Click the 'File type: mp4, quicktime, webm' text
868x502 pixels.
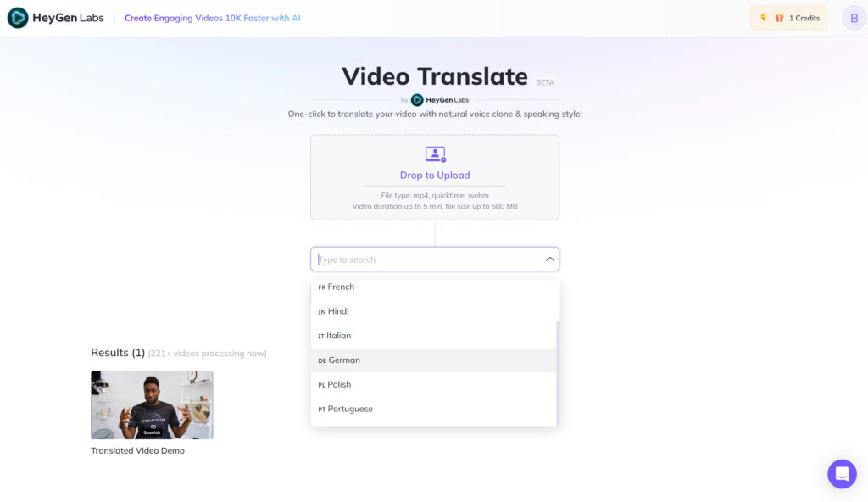435,196
